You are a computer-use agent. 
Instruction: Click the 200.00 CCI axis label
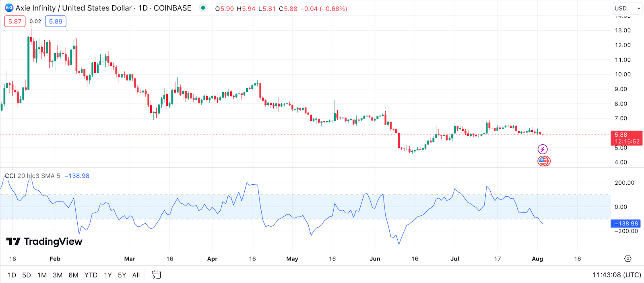[624, 183]
